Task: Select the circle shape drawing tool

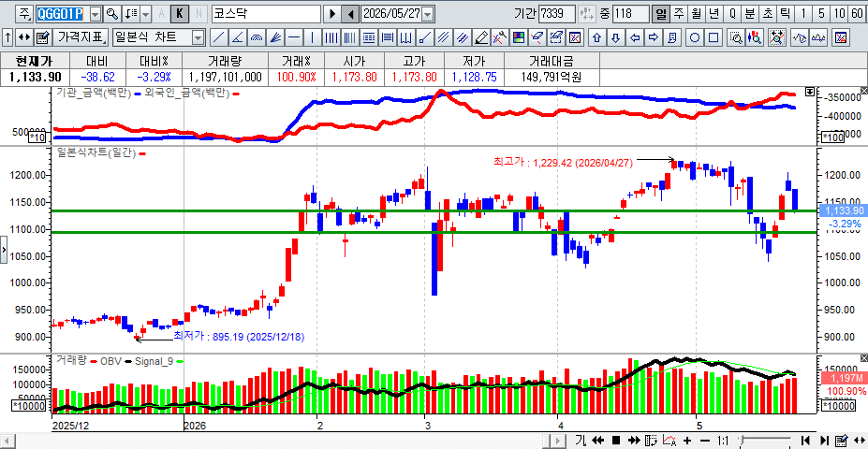Action: coord(696,37)
